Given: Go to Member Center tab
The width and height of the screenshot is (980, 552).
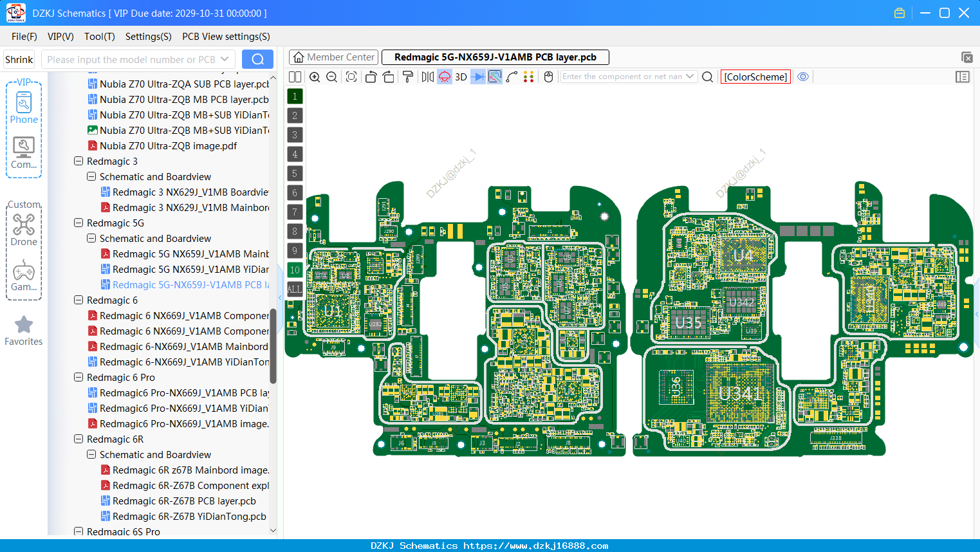Looking at the screenshot, I should pyautogui.click(x=334, y=57).
